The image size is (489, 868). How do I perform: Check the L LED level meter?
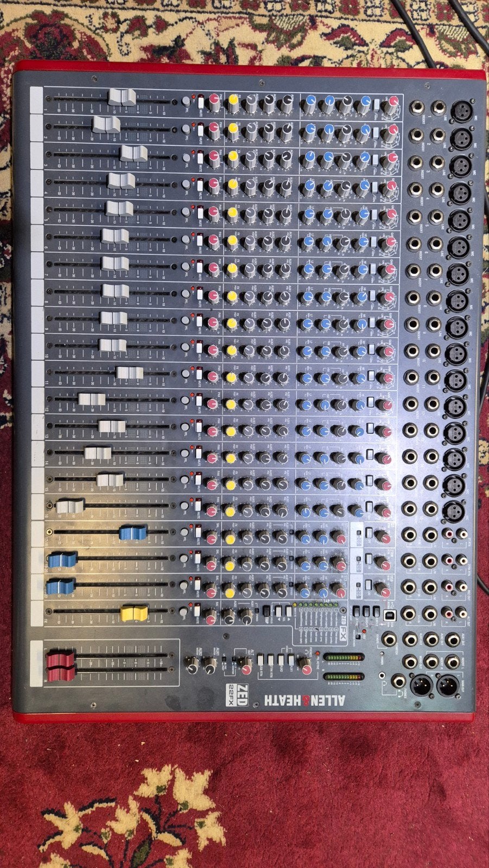pyautogui.click(x=345, y=658)
